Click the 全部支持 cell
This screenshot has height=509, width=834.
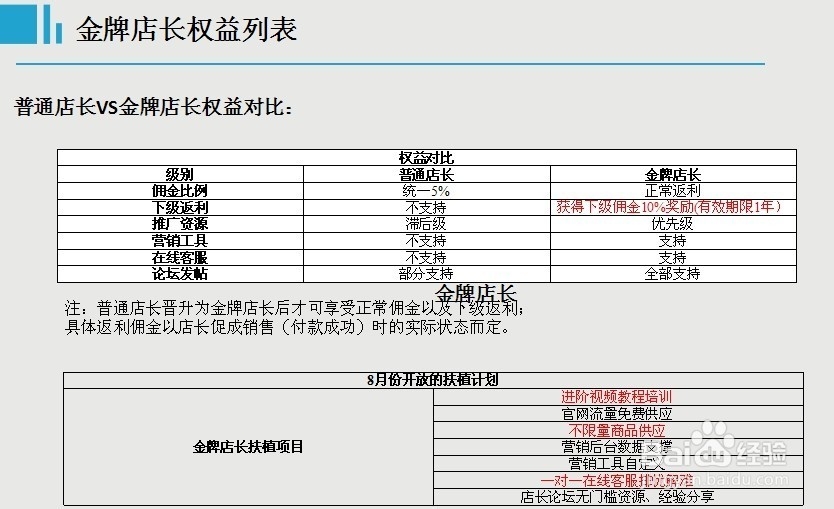(x=673, y=273)
